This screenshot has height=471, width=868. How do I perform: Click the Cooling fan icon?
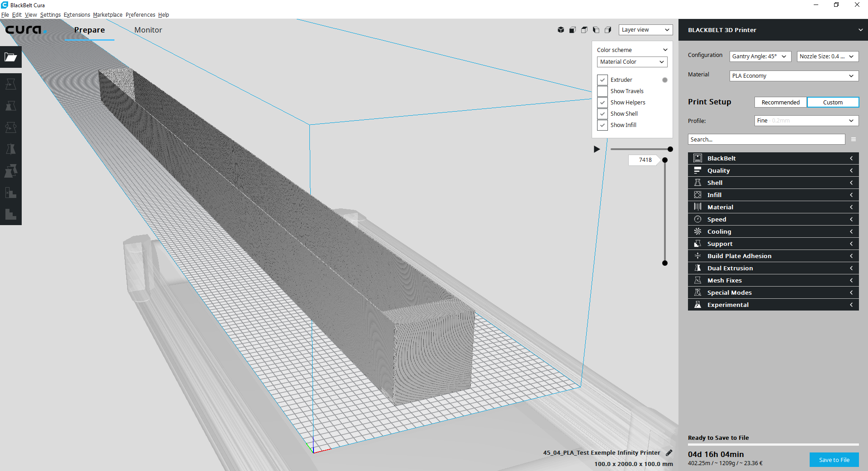click(698, 231)
